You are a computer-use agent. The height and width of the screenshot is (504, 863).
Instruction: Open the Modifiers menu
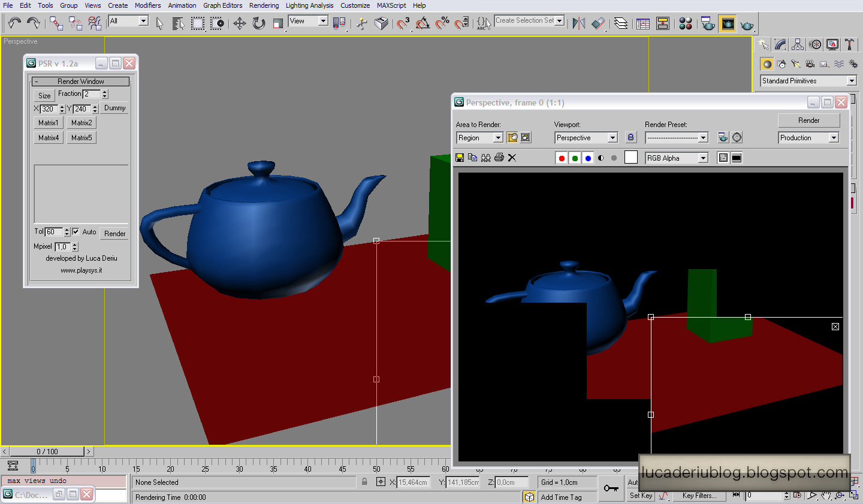click(x=147, y=5)
